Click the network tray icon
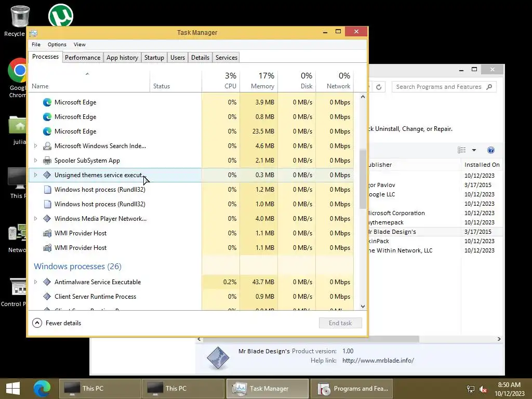532x399 pixels. tap(471, 389)
